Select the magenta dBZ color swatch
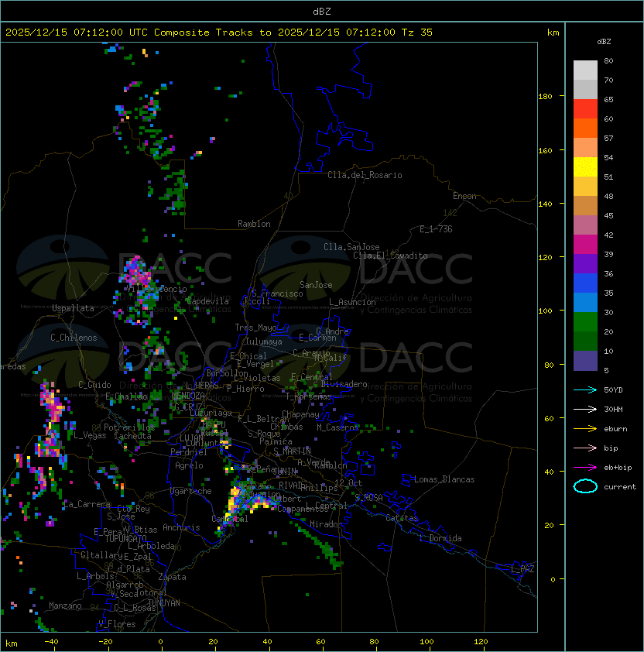Screen dimensions: 644x652 click(x=585, y=245)
